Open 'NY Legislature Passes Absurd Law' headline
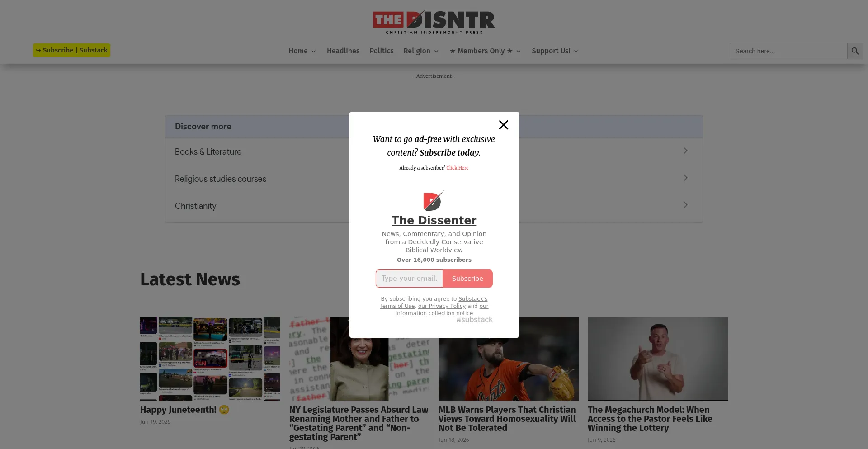Image resolution: width=868 pixels, height=449 pixels. (359, 423)
